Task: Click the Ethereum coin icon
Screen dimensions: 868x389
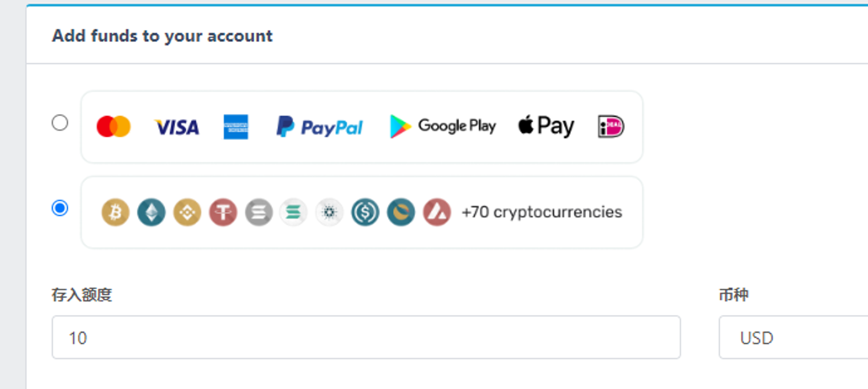Action: (x=151, y=212)
